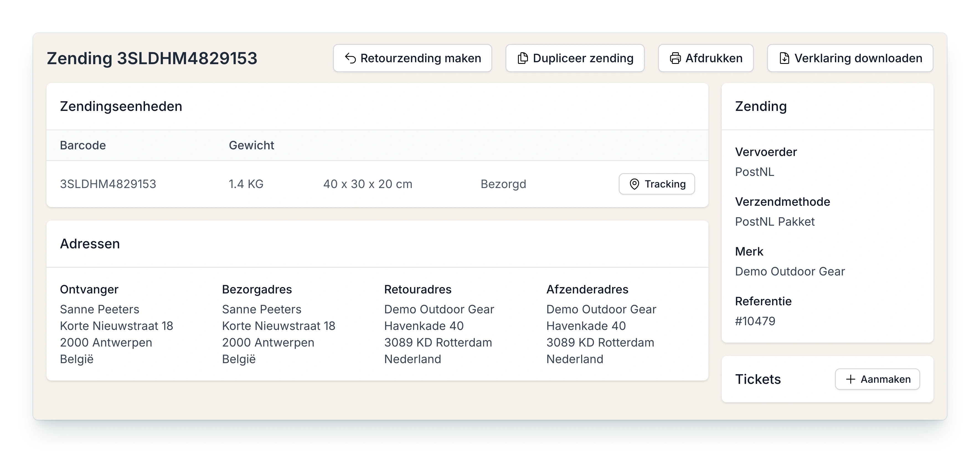Select the weight value 1.4 KG
The width and height of the screenshot is (980, 453).
coord(246,184)
